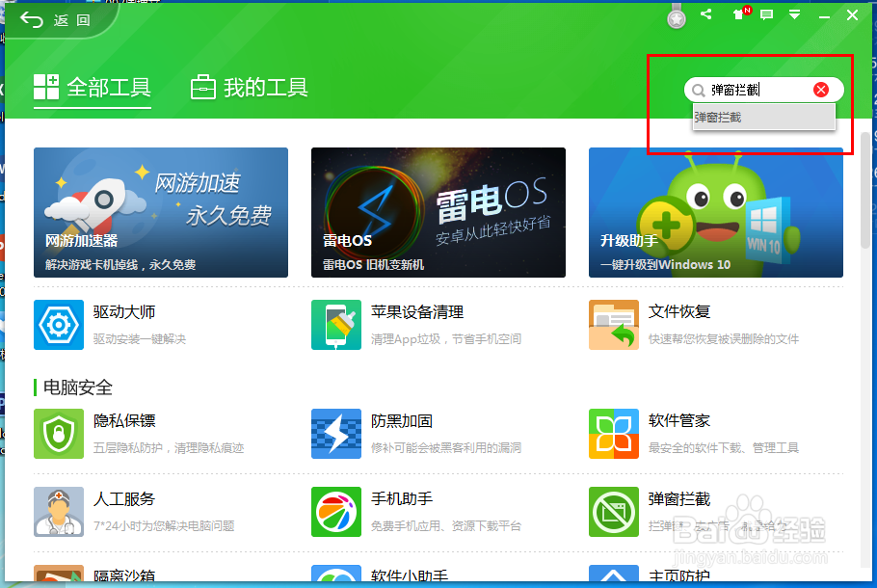
Task: Open the skin shirt icon with N badge
Action: [x=740, y=13]
